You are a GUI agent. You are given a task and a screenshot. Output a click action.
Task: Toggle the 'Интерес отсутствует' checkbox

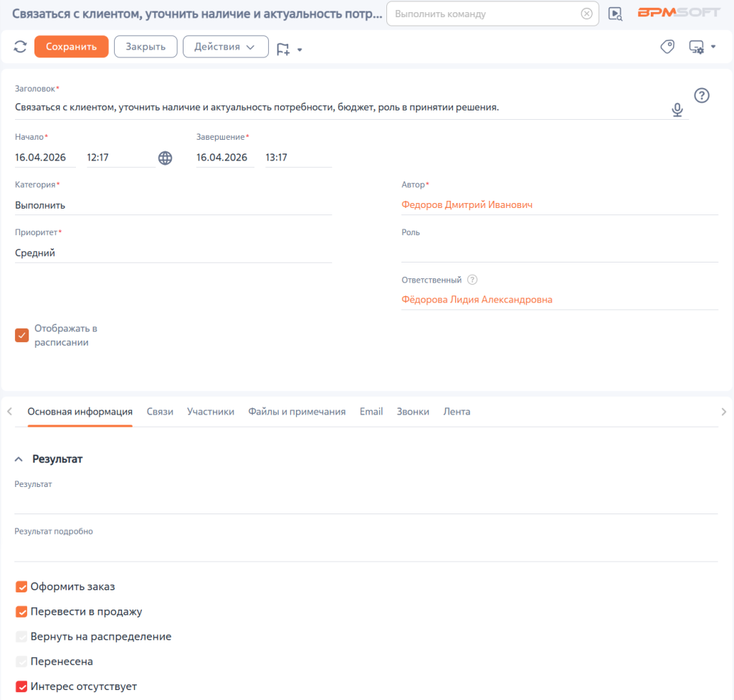click(22, 687)
